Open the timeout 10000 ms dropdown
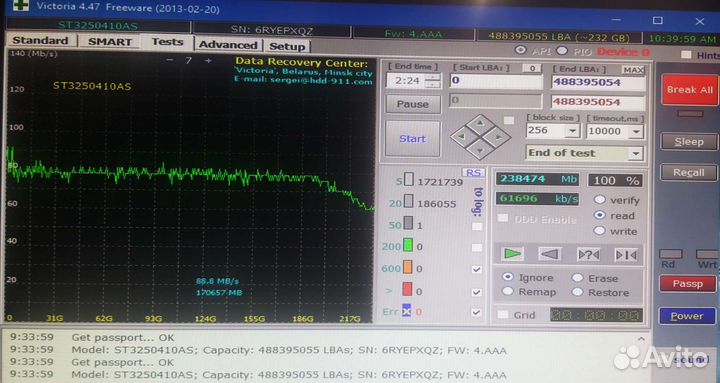The height and width of the screenshot is (383, 720). 636,132
